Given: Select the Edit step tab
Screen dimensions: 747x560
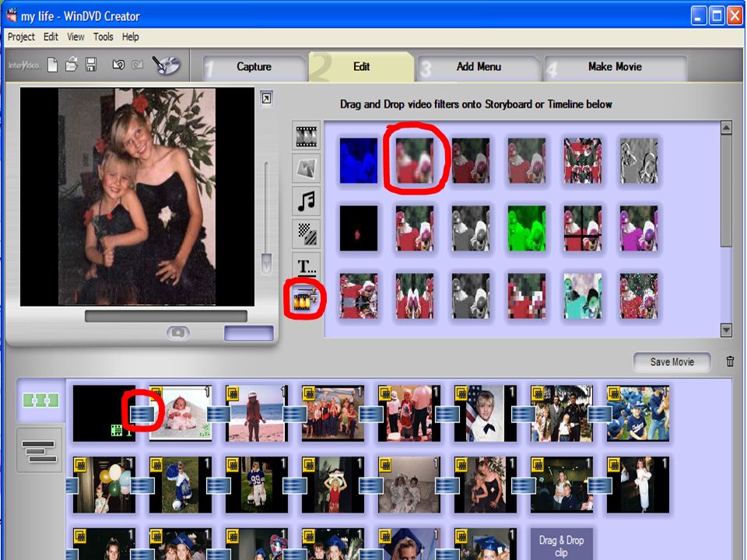Looking at the screenshot, I should click(x=361, y=67).
